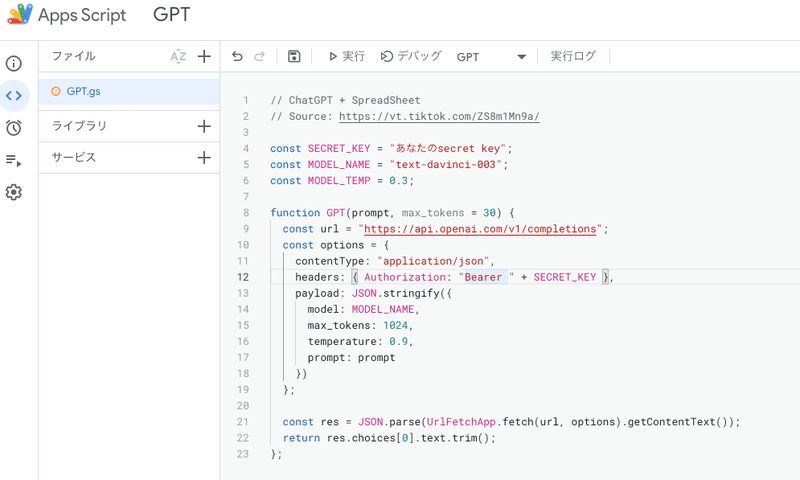Add a library with plus icon
The height and width of the screenshot is (480, 800).
(x=204, y=126)
